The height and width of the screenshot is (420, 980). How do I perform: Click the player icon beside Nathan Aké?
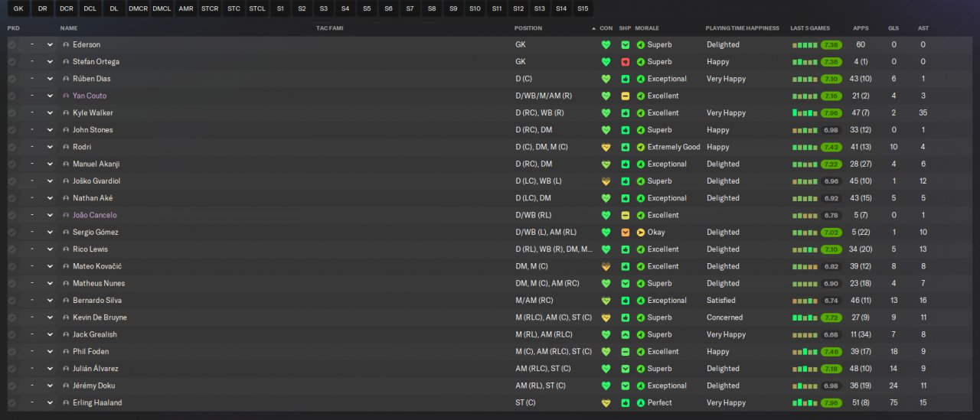pos(66,198)
